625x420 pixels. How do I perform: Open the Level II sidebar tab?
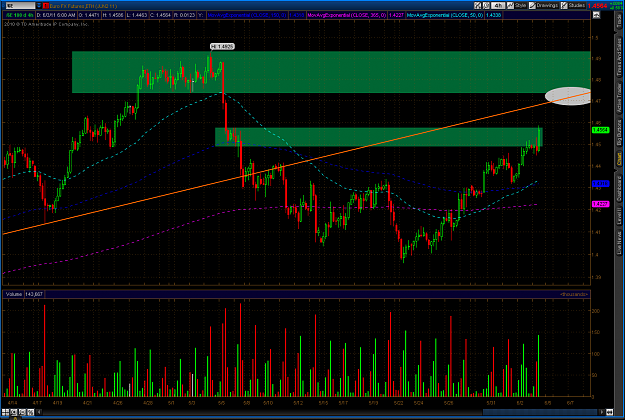(619, 218)
